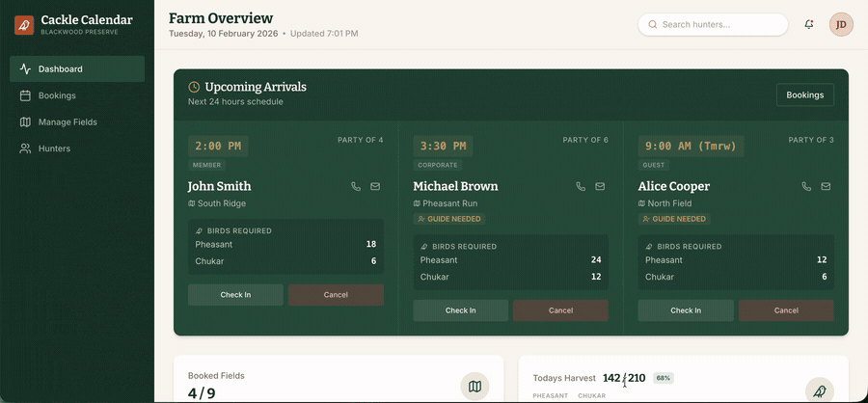Click the Hunters people icon in sidebar
This screenshot has height=403, width=868.
tap(25, 148)
